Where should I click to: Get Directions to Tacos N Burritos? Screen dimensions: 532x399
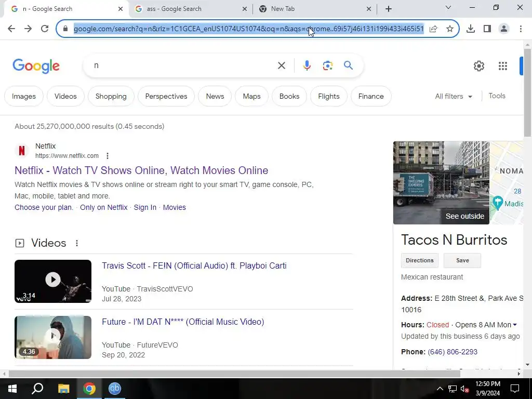pyautogui.click(x=420, y=261)
